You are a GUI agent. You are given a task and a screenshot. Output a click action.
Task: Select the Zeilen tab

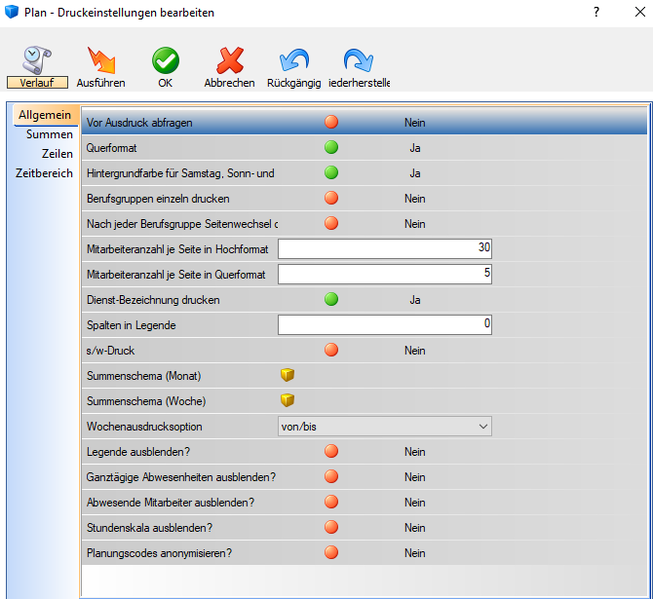[57, 154]
